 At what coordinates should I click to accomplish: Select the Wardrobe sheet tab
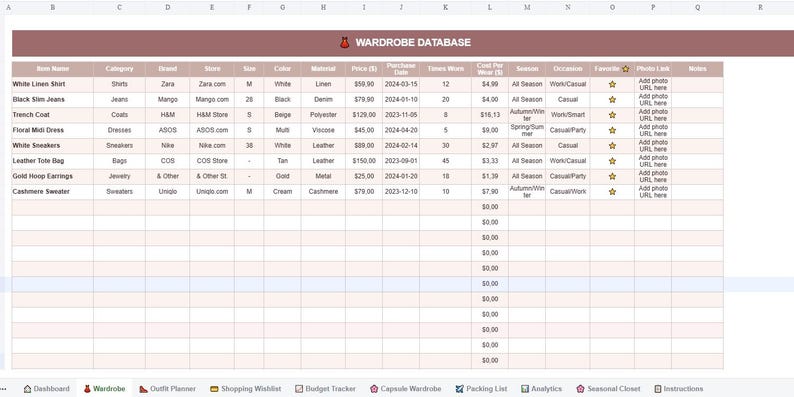(104, 389)
